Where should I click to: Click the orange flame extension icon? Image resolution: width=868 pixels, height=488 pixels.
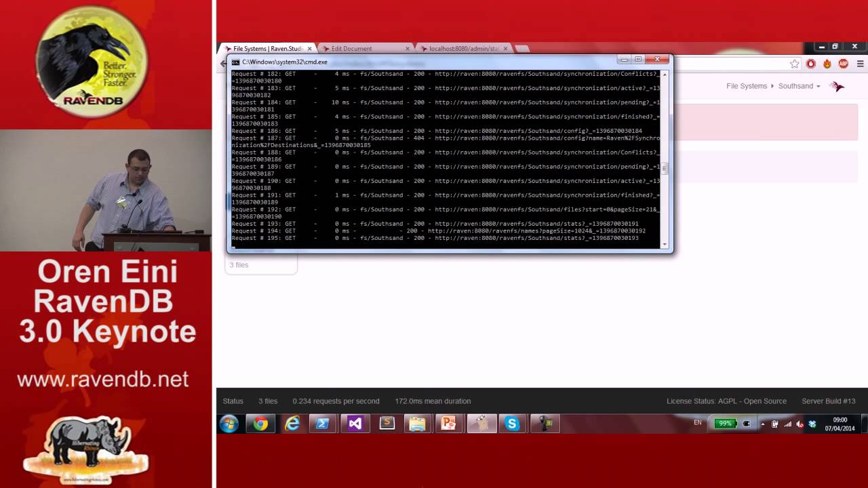(827, 64)
